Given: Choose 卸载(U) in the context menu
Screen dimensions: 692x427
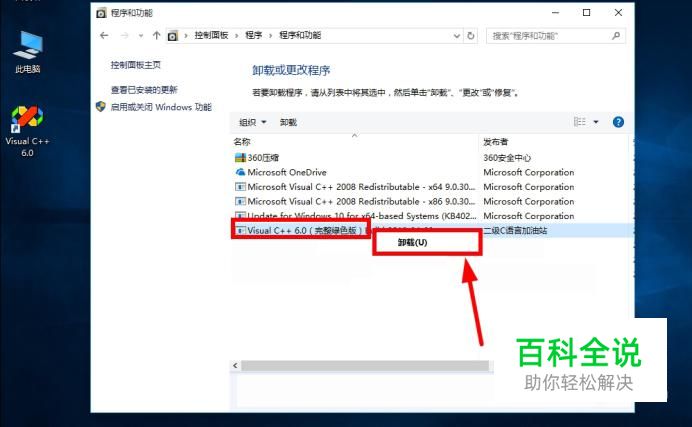Looking at the screenshot, I should (427, 242).
